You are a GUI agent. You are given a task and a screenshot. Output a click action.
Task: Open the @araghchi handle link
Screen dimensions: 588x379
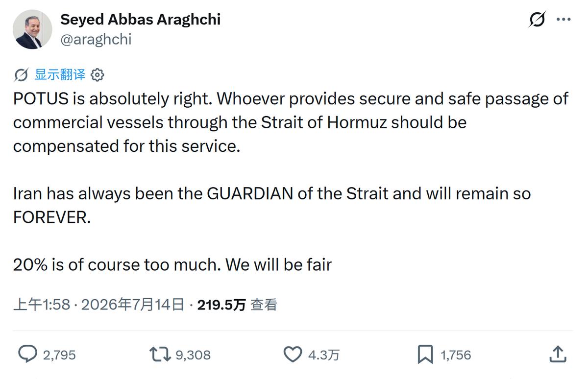(x=96, y=39)
